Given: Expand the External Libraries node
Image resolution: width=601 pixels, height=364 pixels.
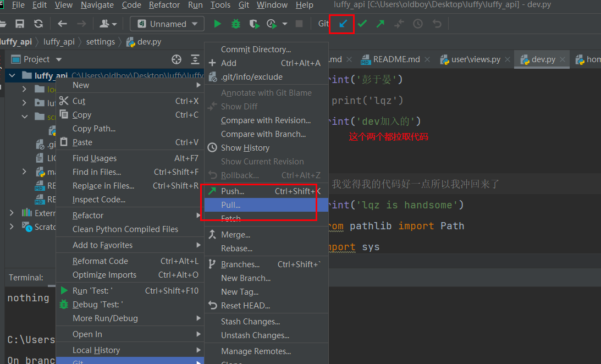Looking at the screenshot, I should pyautogui.click(x=12, y=213).
